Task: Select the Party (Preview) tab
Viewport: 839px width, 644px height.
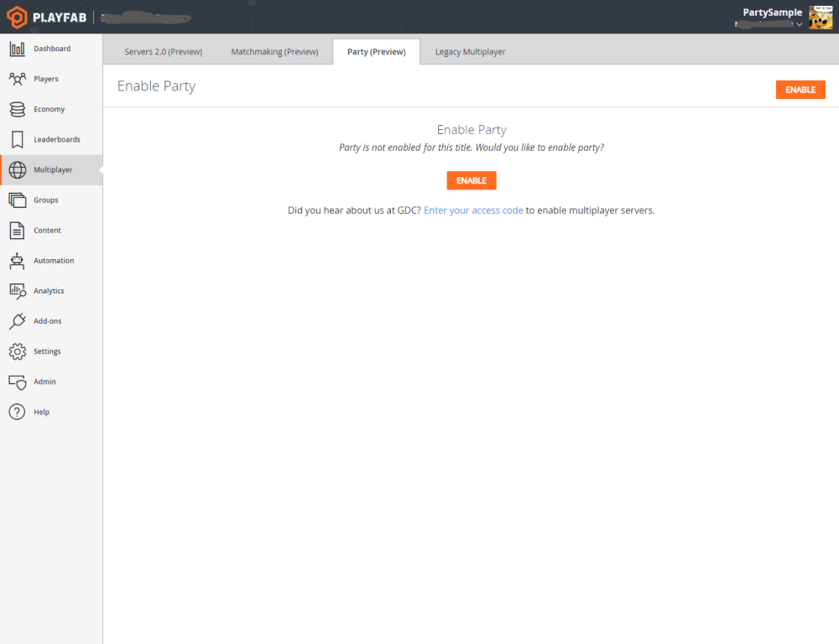Action: [x=376, y=52]
